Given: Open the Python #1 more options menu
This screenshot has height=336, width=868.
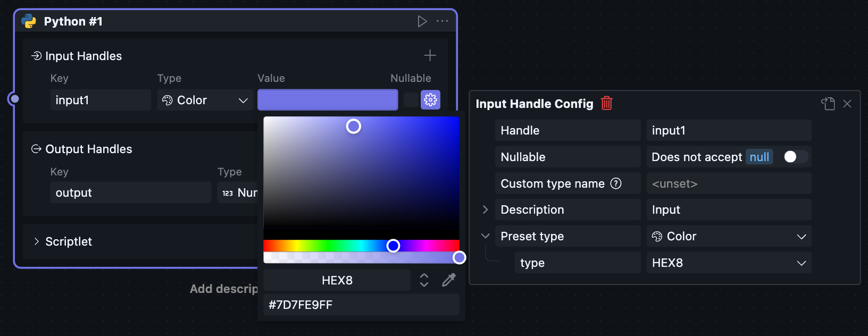Looking at the screenshot, I should coord(442,21).
